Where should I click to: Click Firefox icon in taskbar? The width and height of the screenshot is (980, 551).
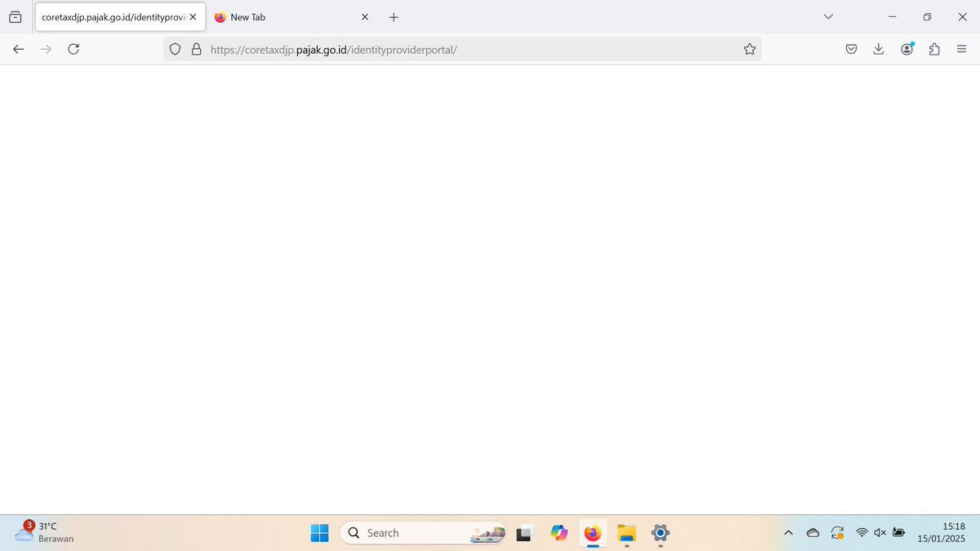coord(593,533)
